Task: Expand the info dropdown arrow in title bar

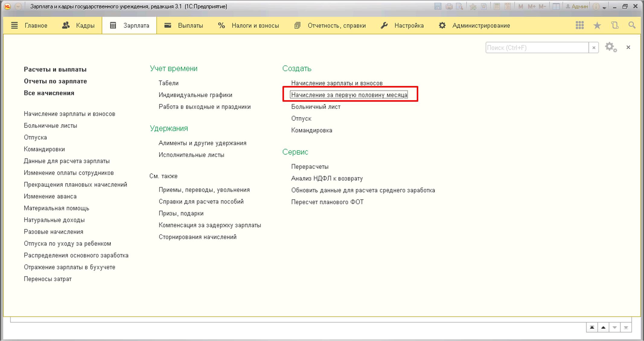Action: click(604, 8)
